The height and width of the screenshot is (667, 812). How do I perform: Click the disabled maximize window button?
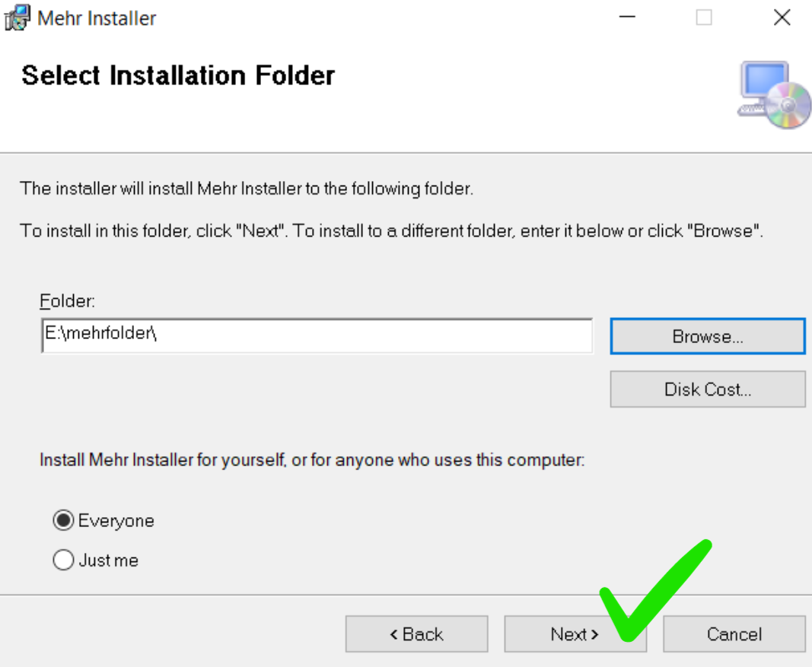(704, 17)
